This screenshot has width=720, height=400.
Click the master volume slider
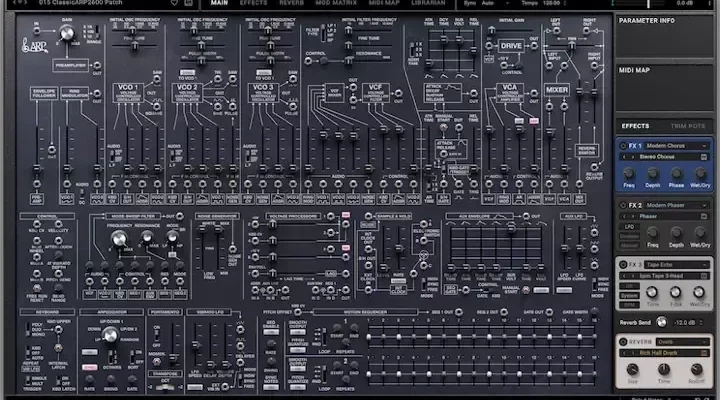(x=648, y=4)
